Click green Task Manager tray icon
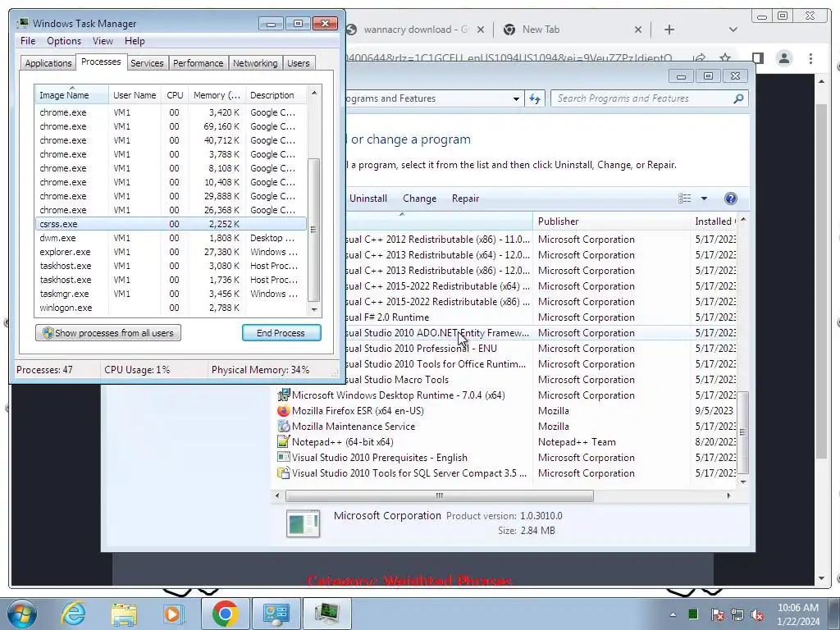This screenshot has height=630, width=840. (693, 614)
